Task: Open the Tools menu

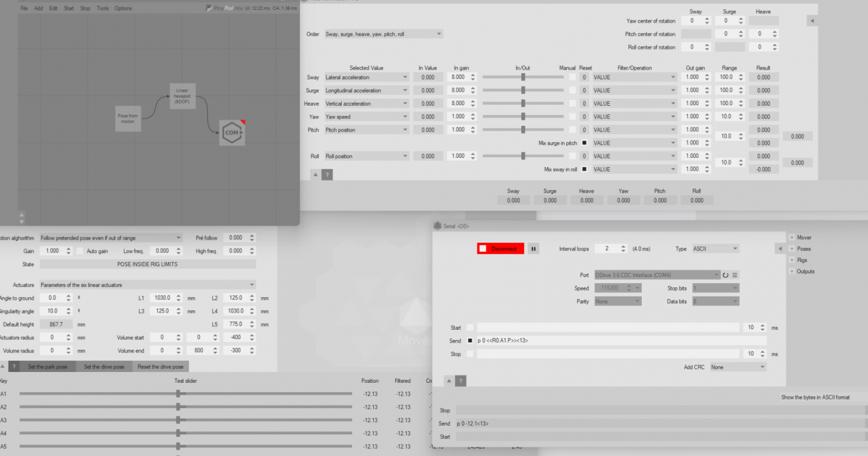Action: [103, 8]
